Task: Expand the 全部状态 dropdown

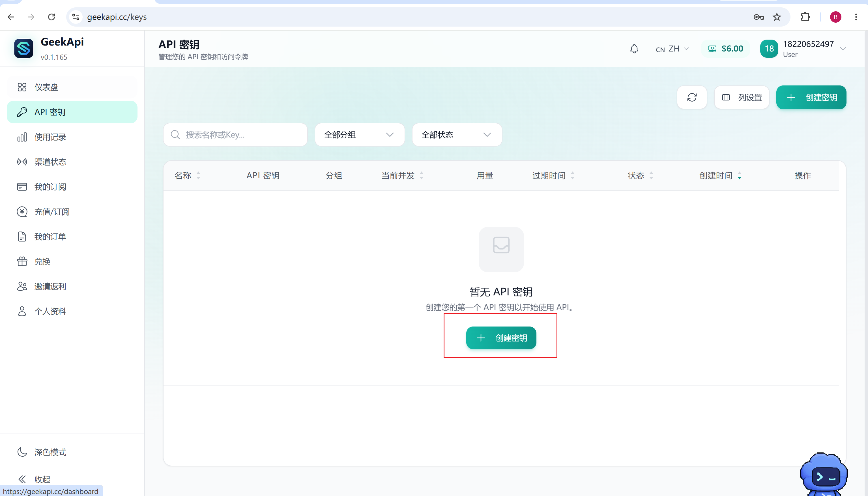Action: pos(457,135)
